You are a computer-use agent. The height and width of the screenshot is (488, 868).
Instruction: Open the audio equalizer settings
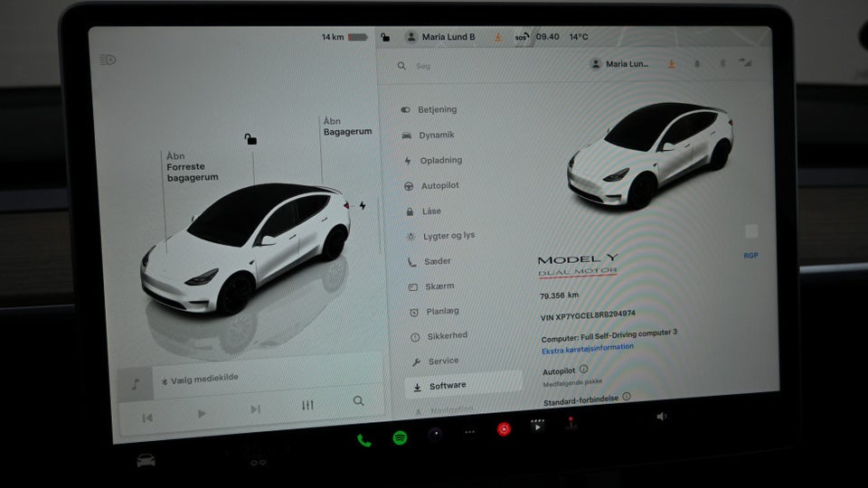pyautogui.click(x=307, y=405)
